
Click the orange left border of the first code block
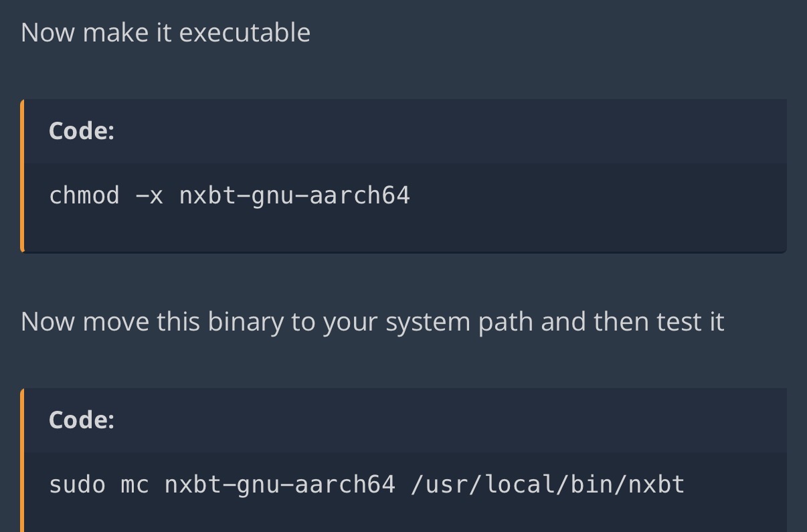click(x=22, y=176)
